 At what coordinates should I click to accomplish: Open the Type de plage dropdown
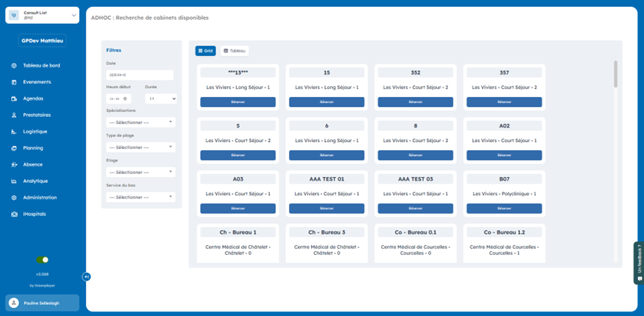140,147
